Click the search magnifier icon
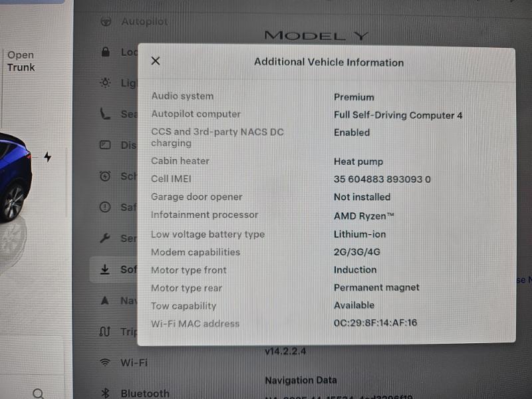 38,394
